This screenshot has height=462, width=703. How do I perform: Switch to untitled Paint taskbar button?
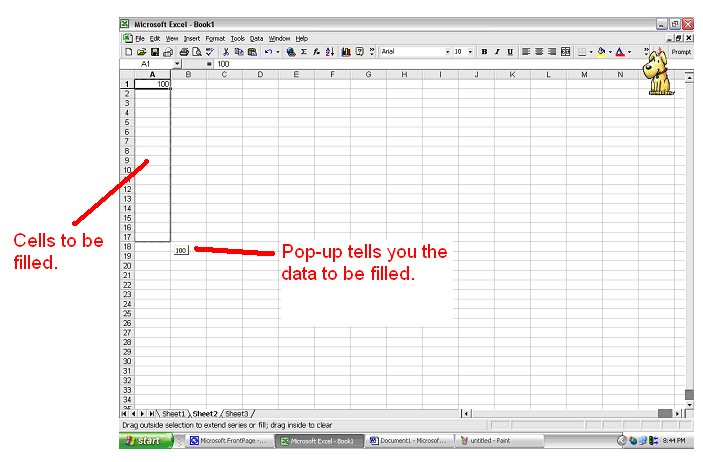click(499, 441)
